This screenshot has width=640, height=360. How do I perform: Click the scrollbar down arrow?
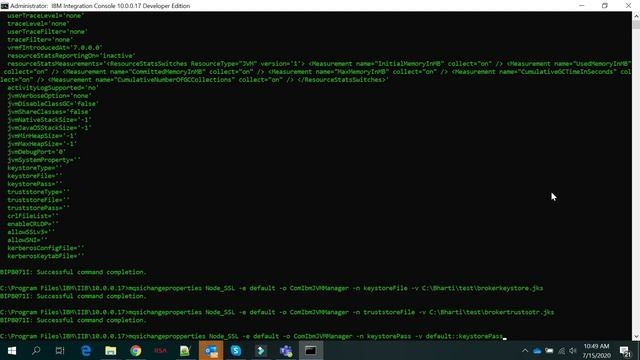point(636,337)
